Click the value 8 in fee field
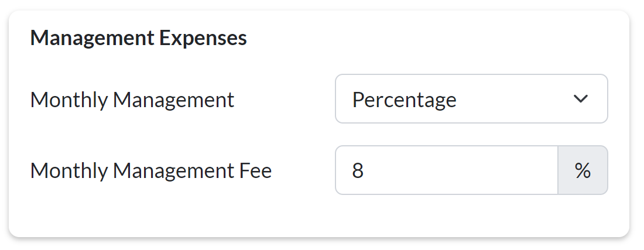 click(x=358, y=170)
